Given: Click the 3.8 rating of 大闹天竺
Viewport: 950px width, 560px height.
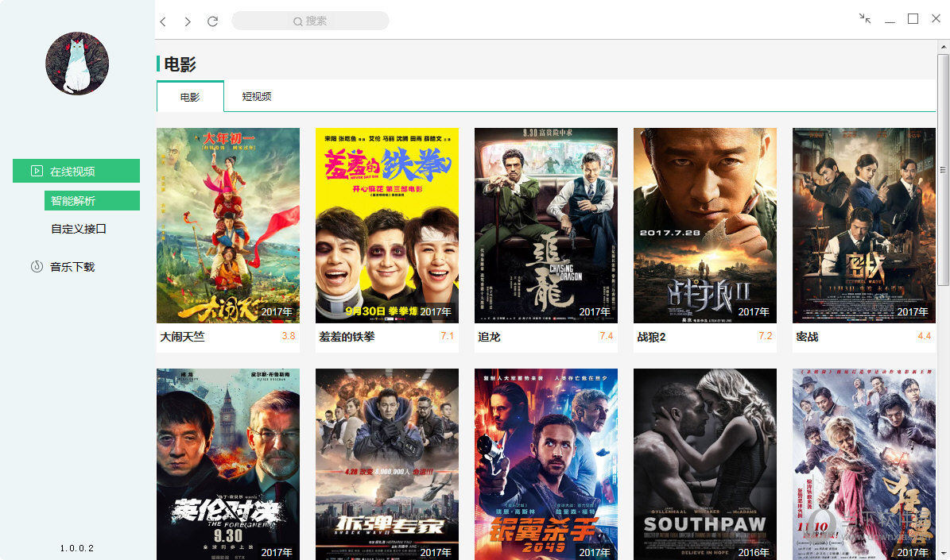Looking at the screenshot, I should tap(289, 336).
